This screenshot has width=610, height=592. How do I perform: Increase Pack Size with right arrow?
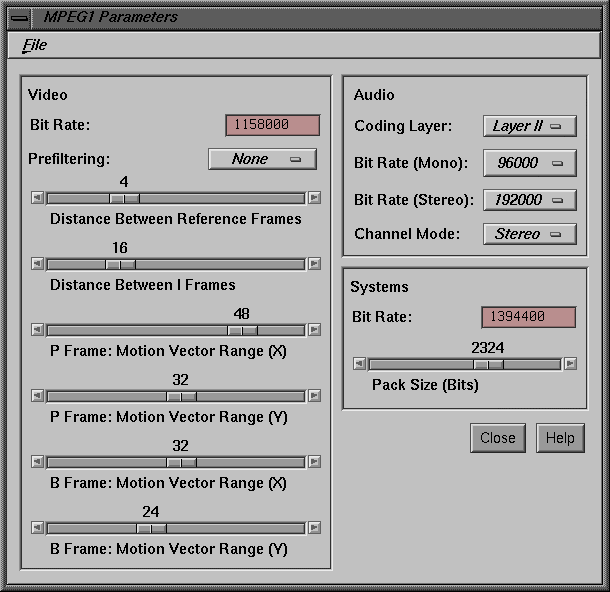pyautogui.click(x=570, y=364)
